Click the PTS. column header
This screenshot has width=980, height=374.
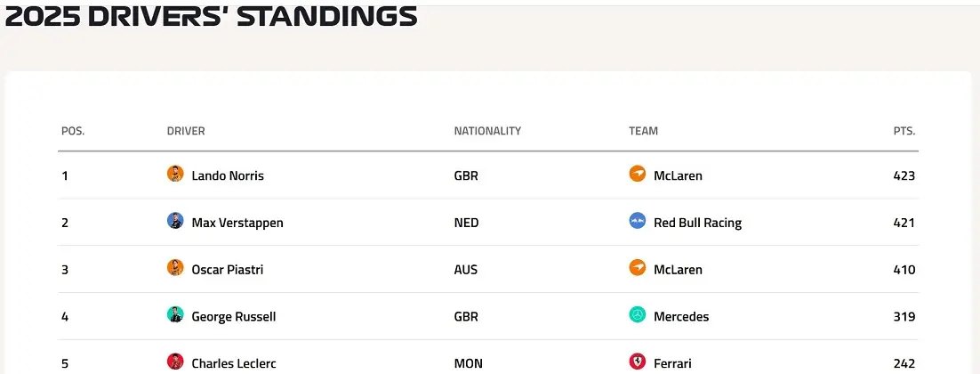pos(904,131)
